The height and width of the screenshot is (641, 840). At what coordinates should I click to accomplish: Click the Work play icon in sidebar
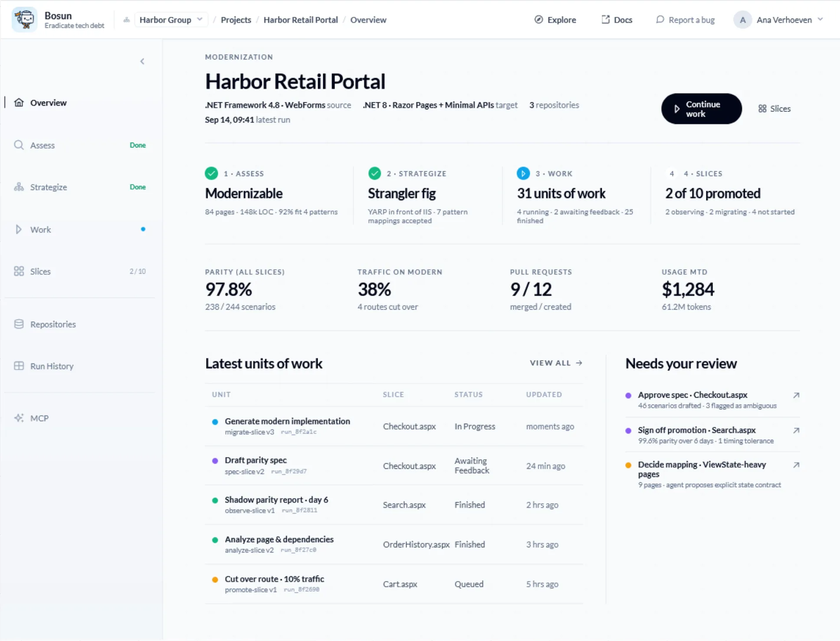click(x=18, y=229)
